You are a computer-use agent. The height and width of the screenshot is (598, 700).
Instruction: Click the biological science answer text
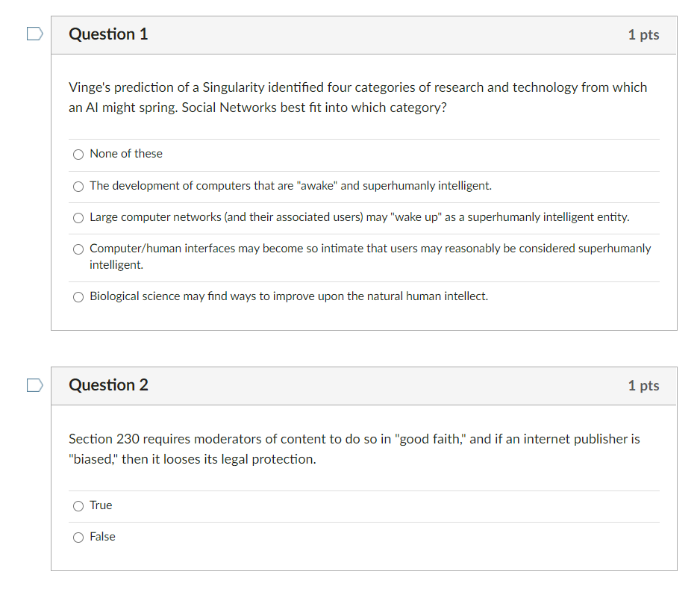coord(288,296)
